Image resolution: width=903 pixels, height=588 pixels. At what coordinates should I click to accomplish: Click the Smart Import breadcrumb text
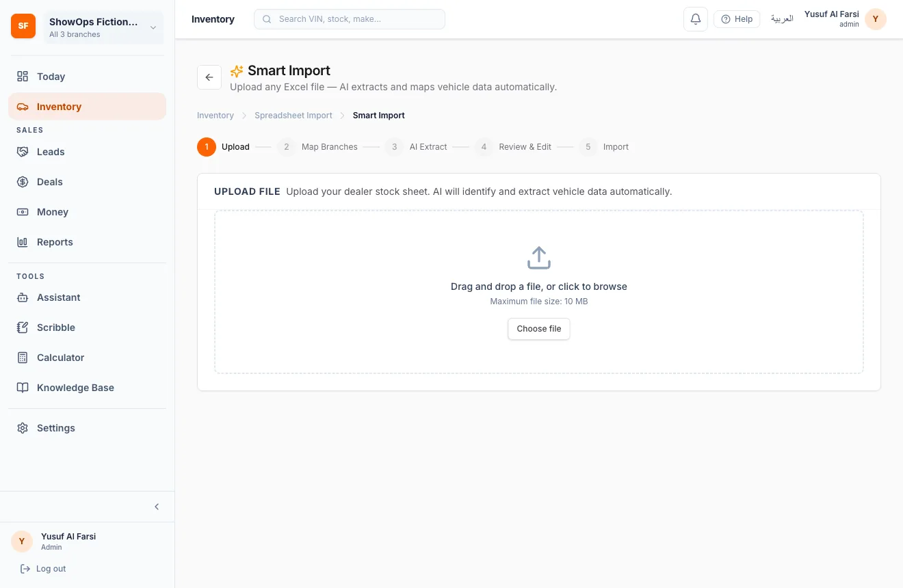point(379,116)
